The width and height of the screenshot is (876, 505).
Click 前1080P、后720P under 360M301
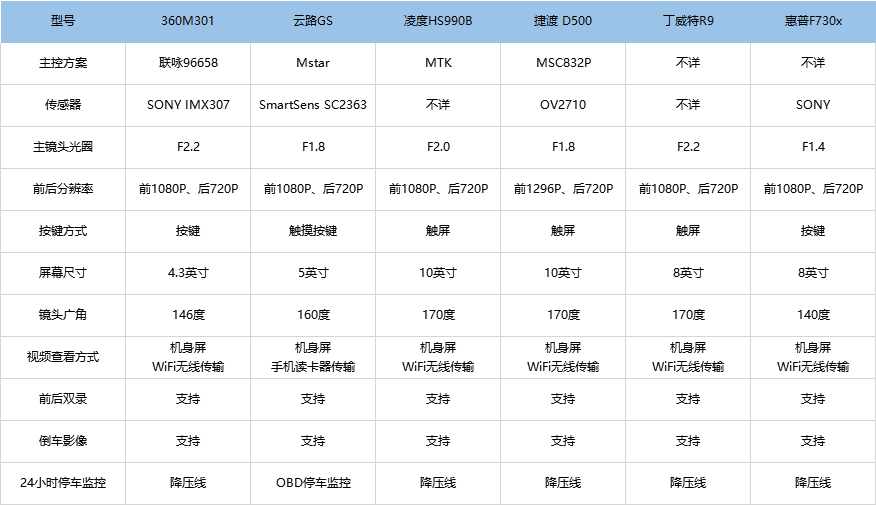coord(188,189)
